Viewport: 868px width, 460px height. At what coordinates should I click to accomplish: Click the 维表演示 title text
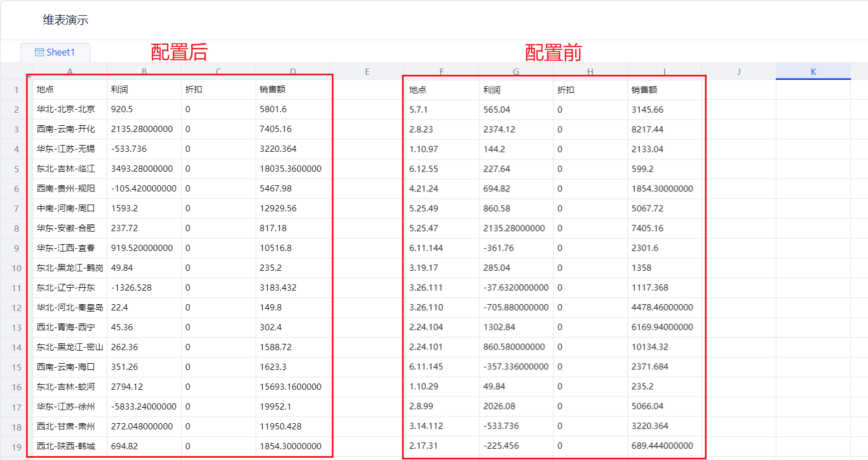coord(66,20)
